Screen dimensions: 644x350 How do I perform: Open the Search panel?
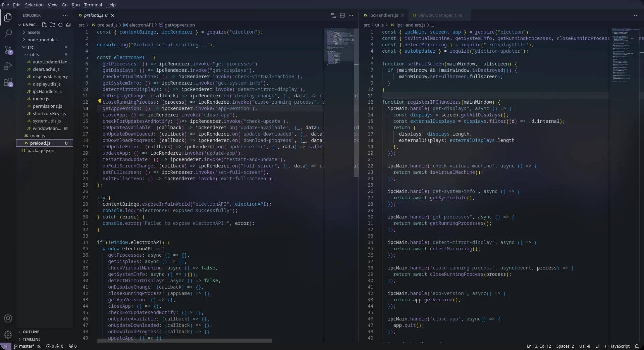[8, 33]
